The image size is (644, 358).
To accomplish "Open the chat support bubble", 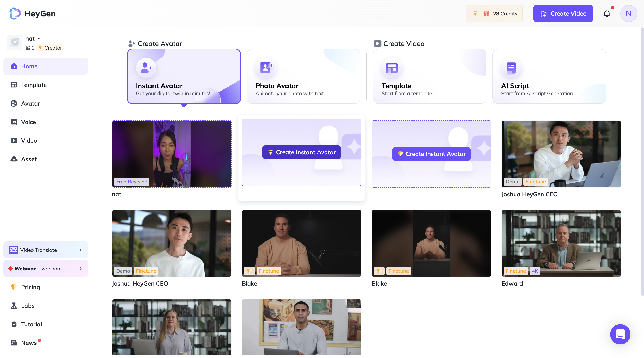I will 620,334.
